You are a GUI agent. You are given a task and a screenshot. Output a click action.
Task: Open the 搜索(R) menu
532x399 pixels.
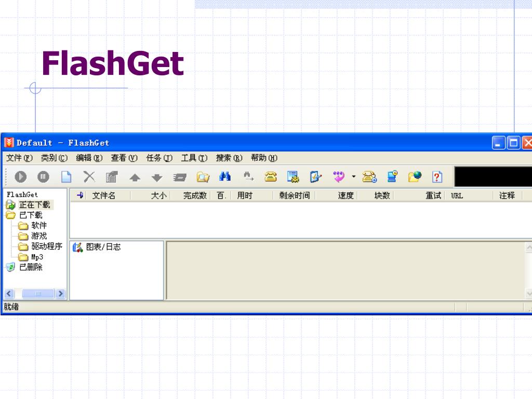[229, 158]
